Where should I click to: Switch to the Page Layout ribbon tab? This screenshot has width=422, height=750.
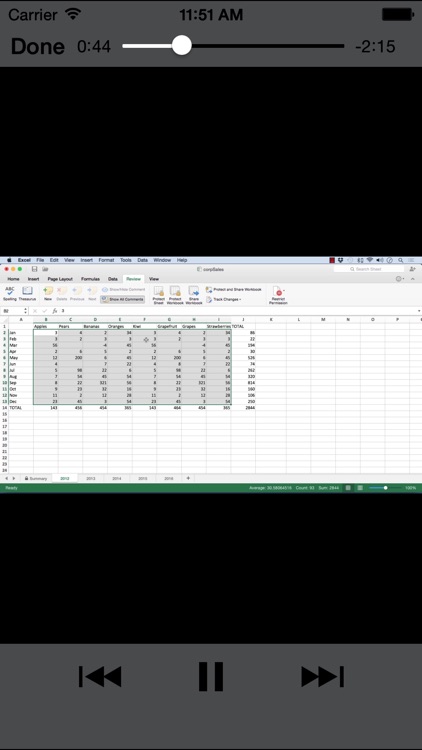tap(60, 279)
